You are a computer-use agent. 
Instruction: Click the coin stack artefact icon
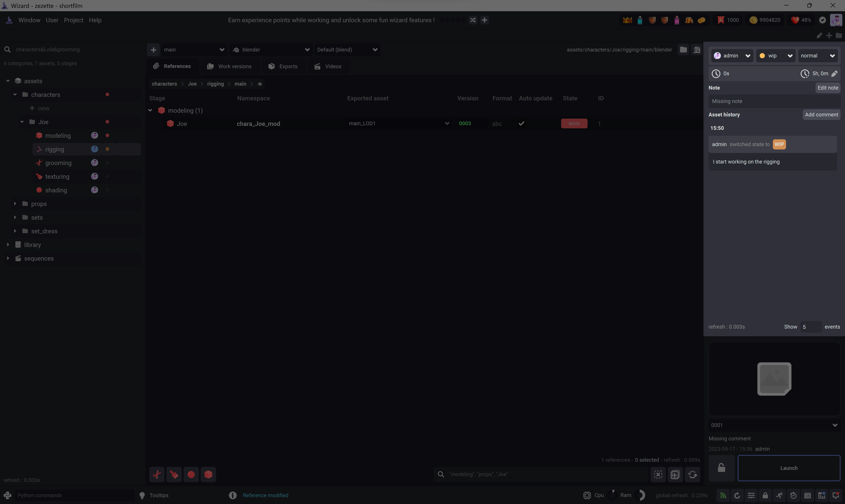701,20
